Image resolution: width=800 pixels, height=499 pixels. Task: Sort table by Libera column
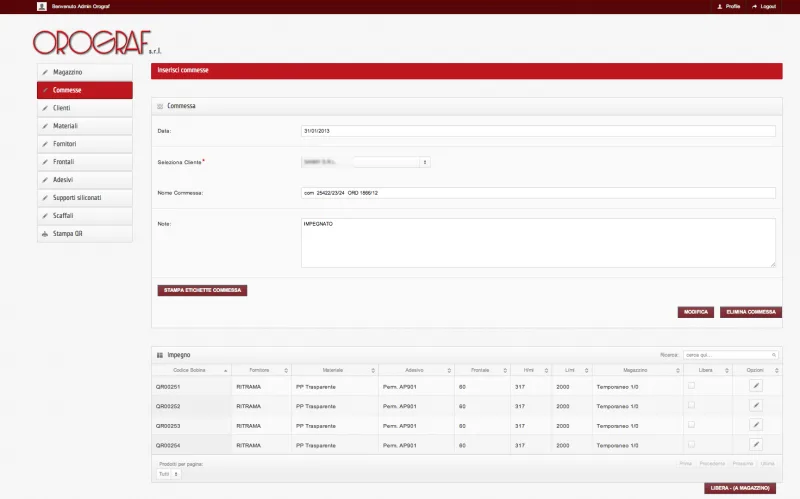pos(707,370)
